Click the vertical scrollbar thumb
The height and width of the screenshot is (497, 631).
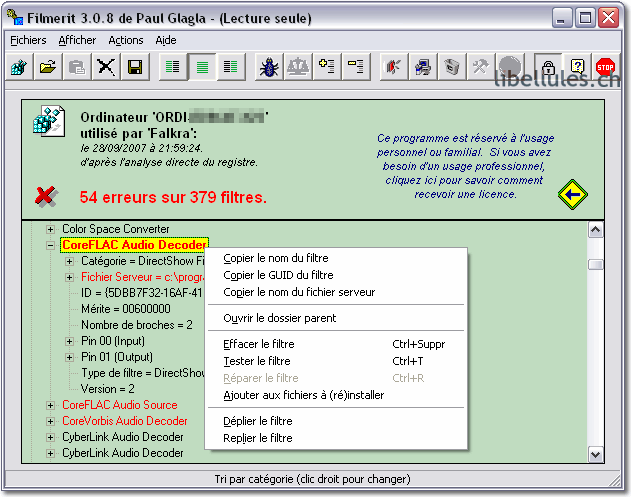tap(595, 264)
